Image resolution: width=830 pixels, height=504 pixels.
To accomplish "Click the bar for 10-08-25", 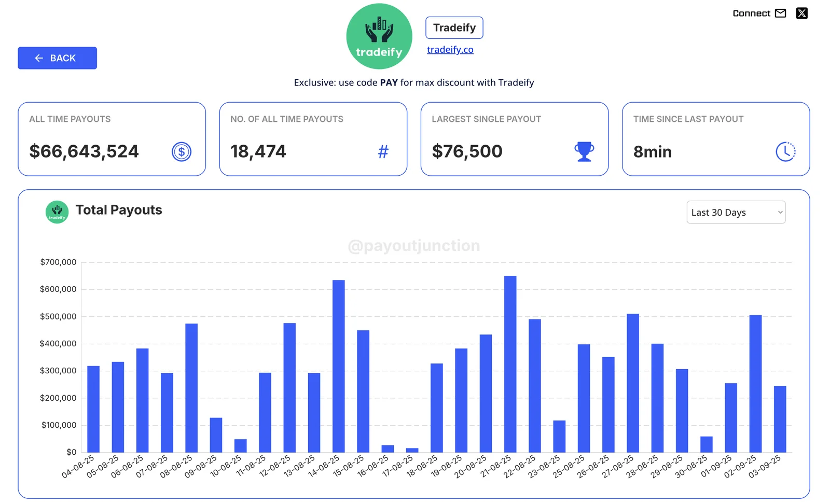I will click(241, 446).
